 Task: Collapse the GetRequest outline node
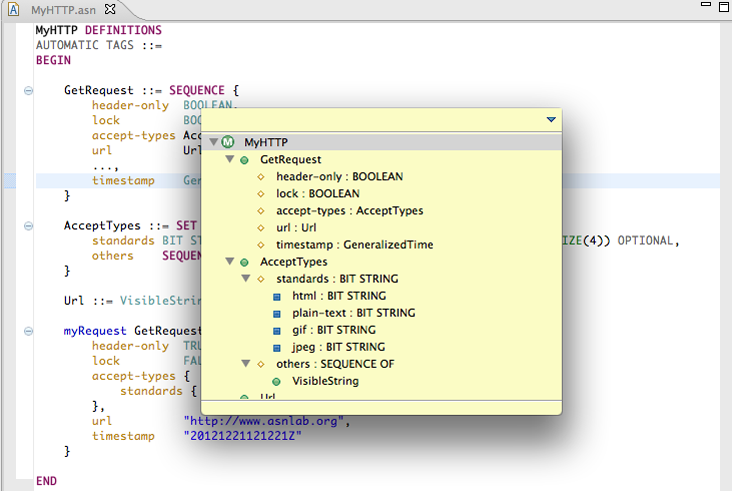pos(230,160)
